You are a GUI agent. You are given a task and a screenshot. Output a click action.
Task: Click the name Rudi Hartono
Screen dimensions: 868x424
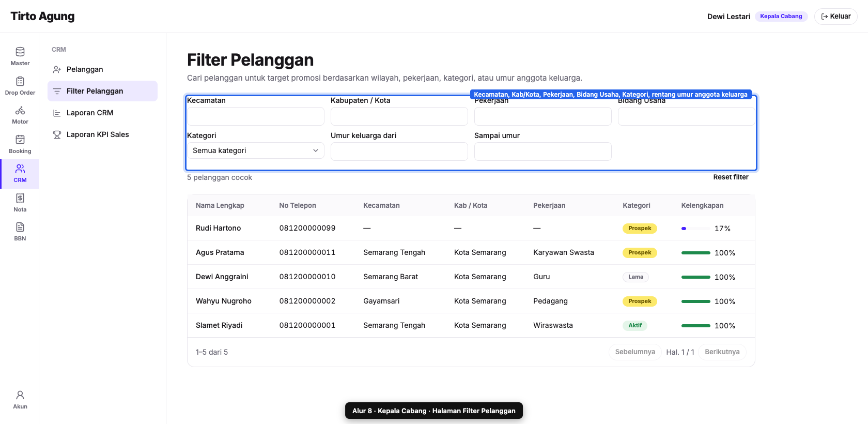tap(219, 228)
